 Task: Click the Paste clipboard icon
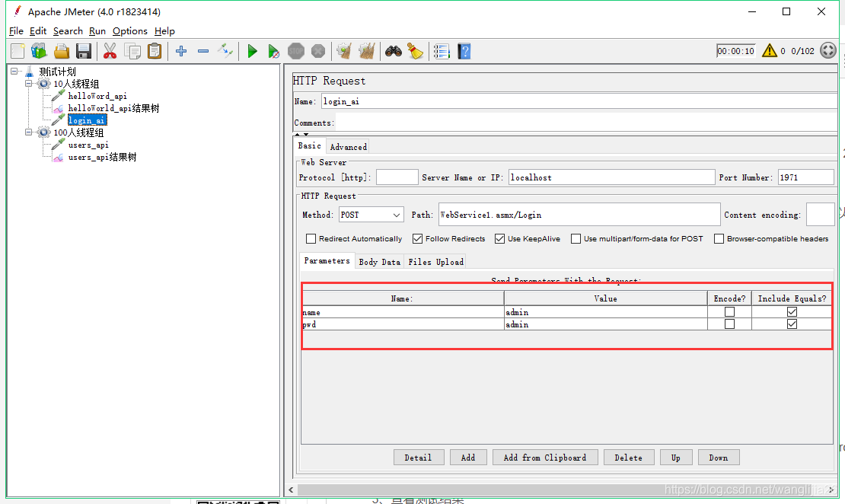(x=155, y=51)
